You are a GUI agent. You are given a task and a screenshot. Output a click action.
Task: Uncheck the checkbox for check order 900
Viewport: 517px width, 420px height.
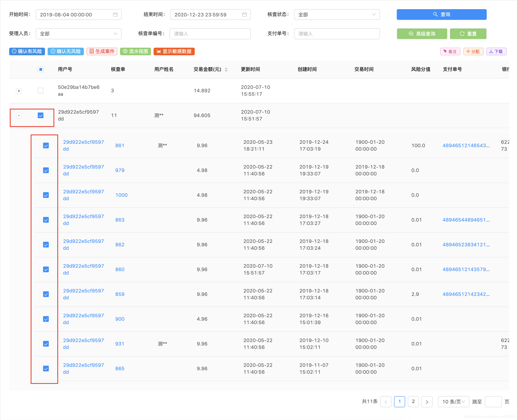46,319
